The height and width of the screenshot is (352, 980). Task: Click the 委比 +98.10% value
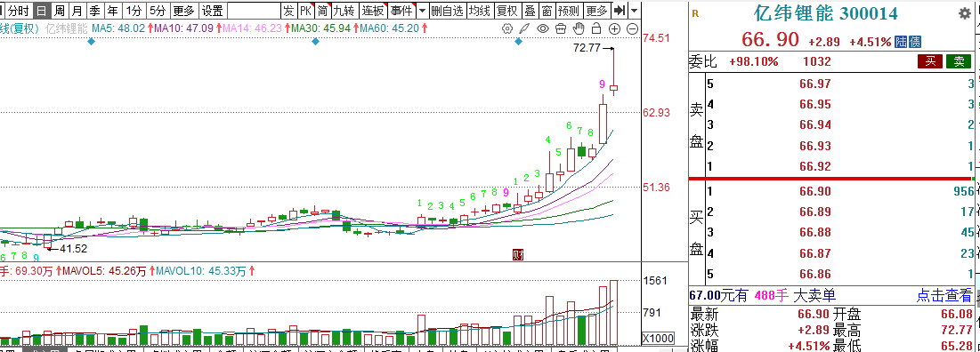coord(754,61)
